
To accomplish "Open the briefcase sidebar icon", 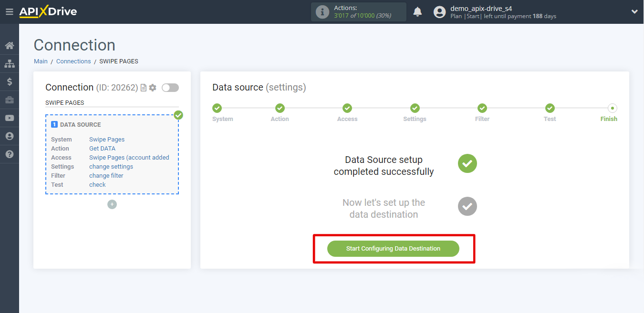I will click(x=10, y=100).
